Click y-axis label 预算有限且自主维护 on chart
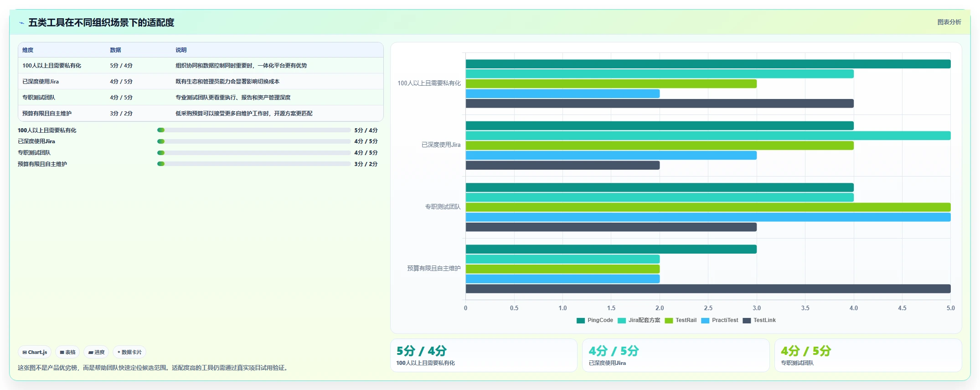Image resolution: width=980 pixels, height=390 pixels. tap(433, 268)
